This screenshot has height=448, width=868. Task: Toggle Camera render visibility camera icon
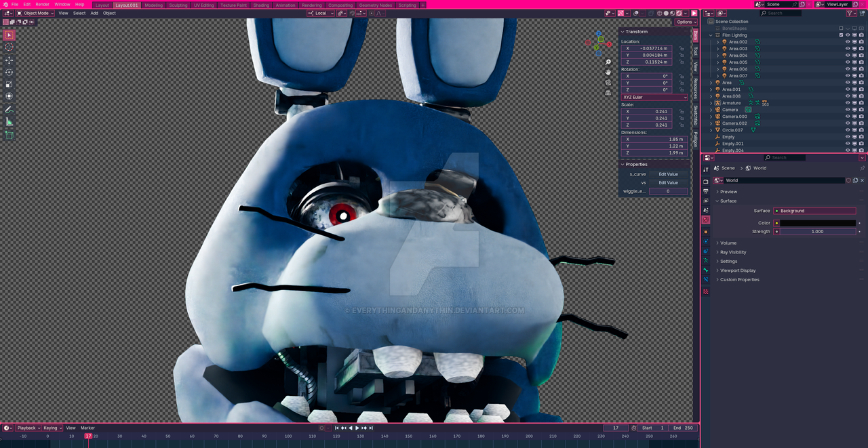861,110
